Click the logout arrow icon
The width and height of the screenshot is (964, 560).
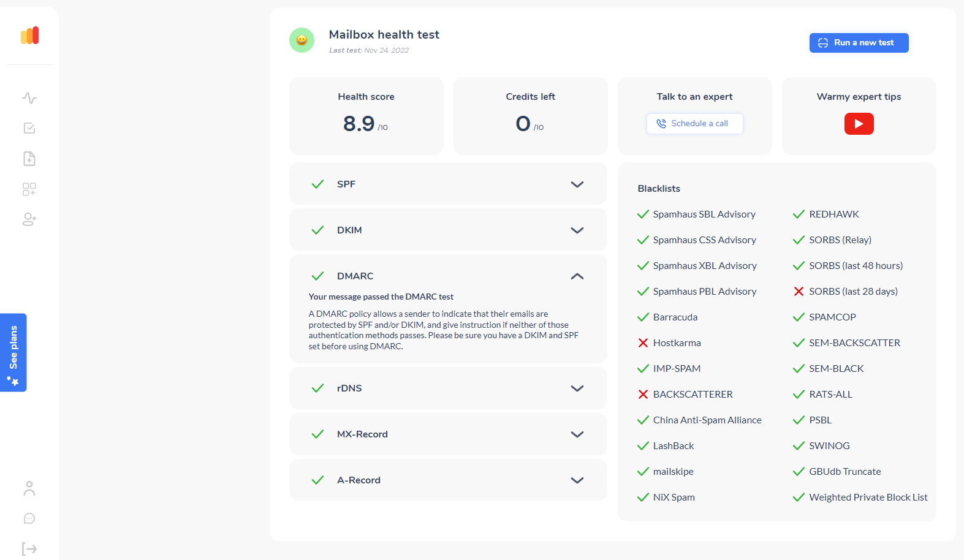pyautogui.click(x=29, y=548)
